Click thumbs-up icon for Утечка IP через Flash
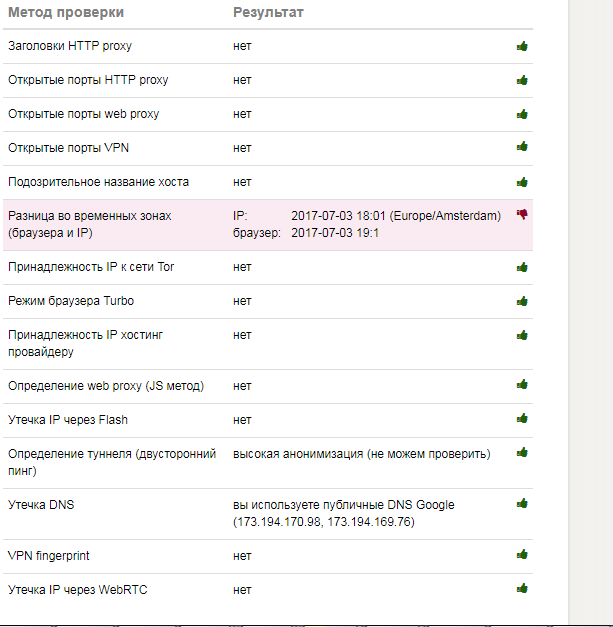Viewport: 613px width, 627px height. 522,420
